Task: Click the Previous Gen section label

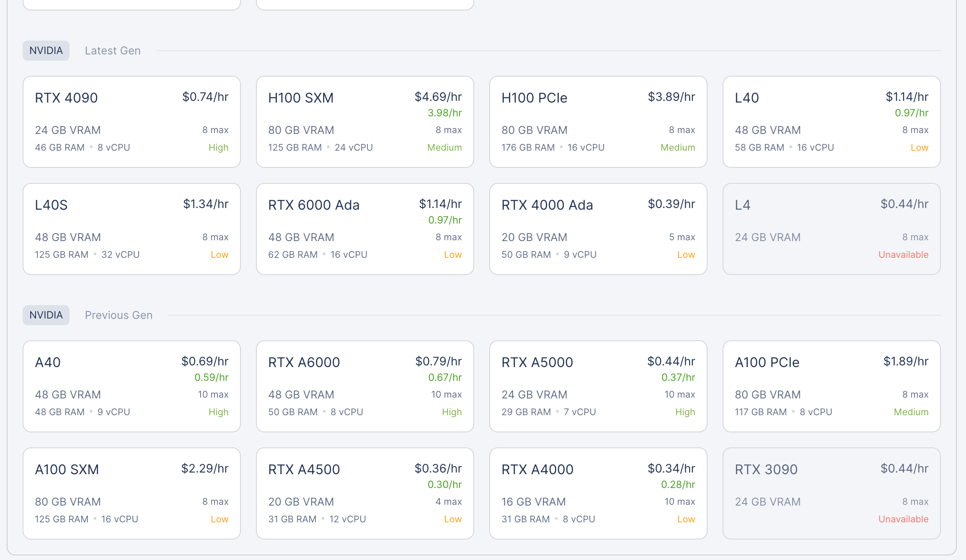Action: [x=119, y=315]
